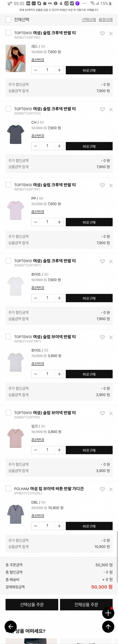The width and height of the screenshot is (118, 644).
Task: Check the POLHAM cardigan checkbox
Action: click(8, 489)
